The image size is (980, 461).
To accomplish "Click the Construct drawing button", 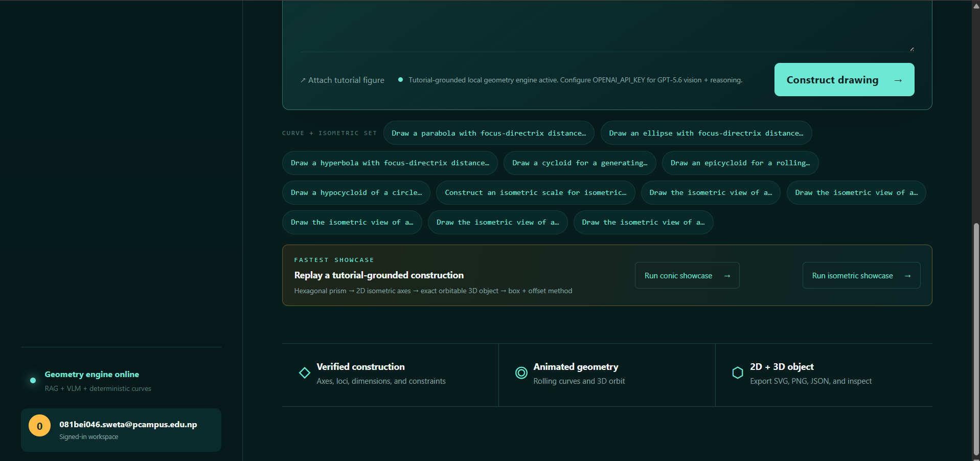I will tap(844, 80).
